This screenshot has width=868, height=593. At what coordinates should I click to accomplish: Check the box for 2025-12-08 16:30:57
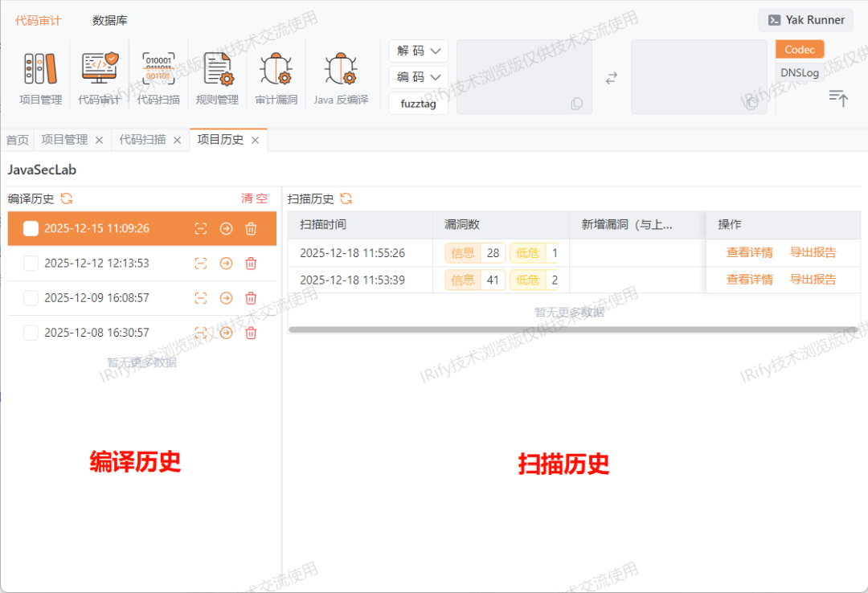pyautogui.click(x=31, y=333)
